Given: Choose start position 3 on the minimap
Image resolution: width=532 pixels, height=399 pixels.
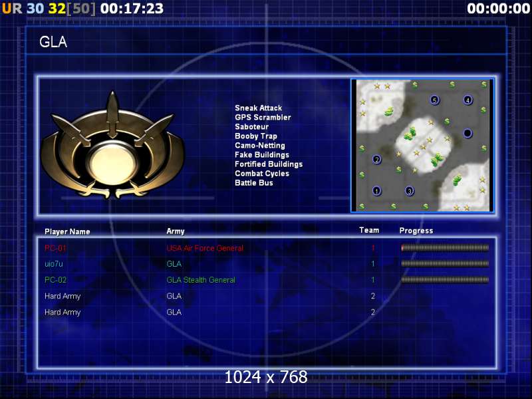Looking at the screenshot, I should point(410,191).
